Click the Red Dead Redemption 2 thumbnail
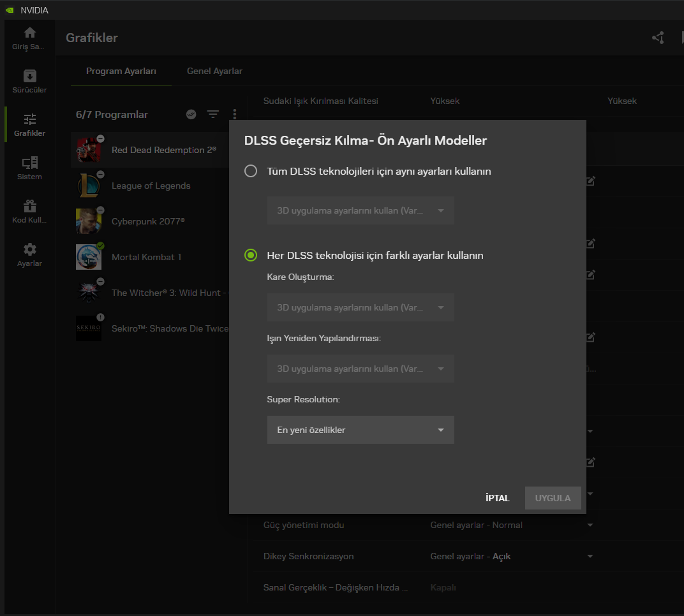This screenshot has height=616, width=684. [89, 150]
